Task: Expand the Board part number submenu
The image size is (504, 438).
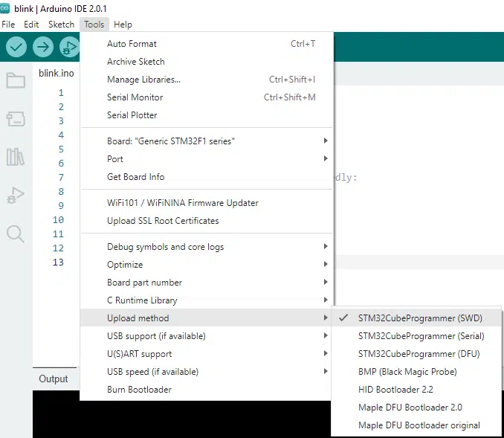Action: pyautogui.click(x=207, y=283)
